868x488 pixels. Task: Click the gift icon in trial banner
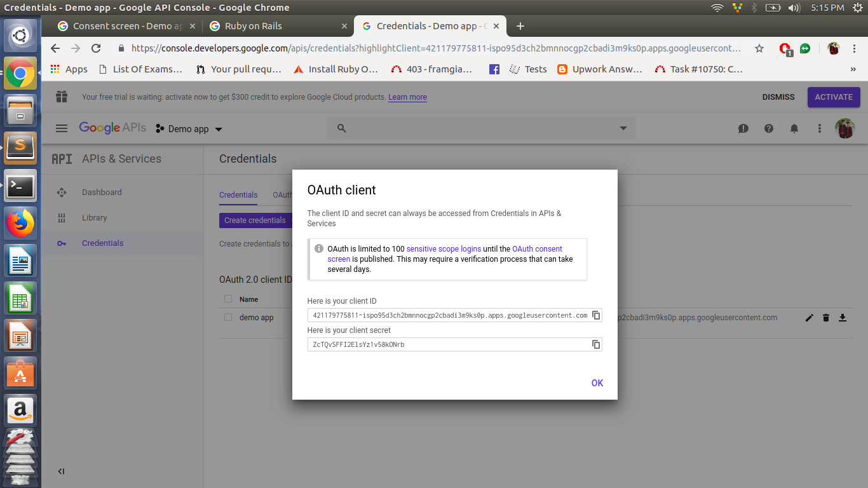click(x=62, y=97)
